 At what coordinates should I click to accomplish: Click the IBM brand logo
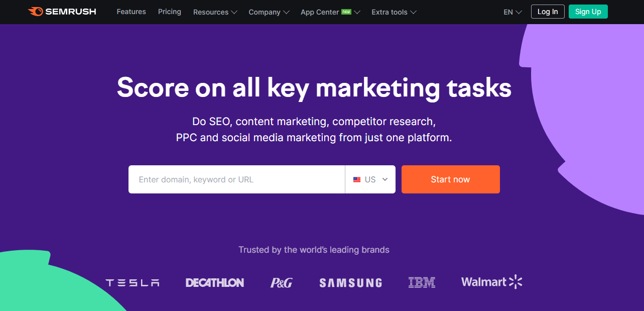coord(422,283)
